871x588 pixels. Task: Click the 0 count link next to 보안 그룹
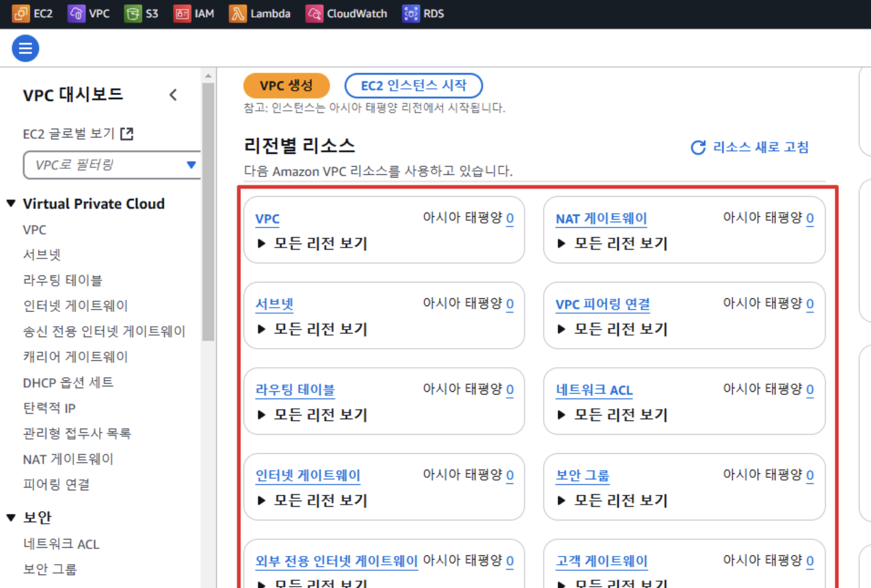(809, 475)
